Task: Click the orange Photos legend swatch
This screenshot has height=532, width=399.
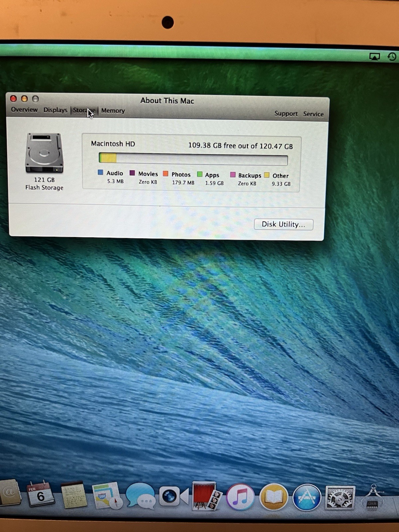Action: (165, 174)
